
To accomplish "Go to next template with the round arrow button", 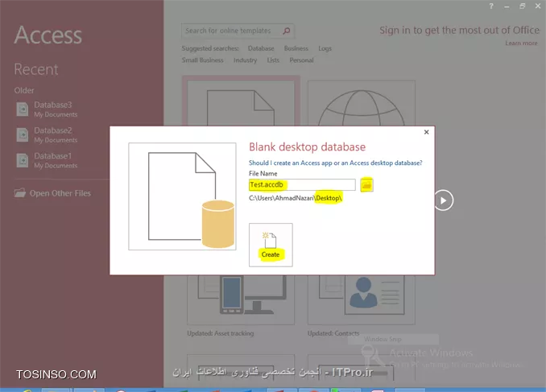I will pyautogui.click(x=443, y=200).
